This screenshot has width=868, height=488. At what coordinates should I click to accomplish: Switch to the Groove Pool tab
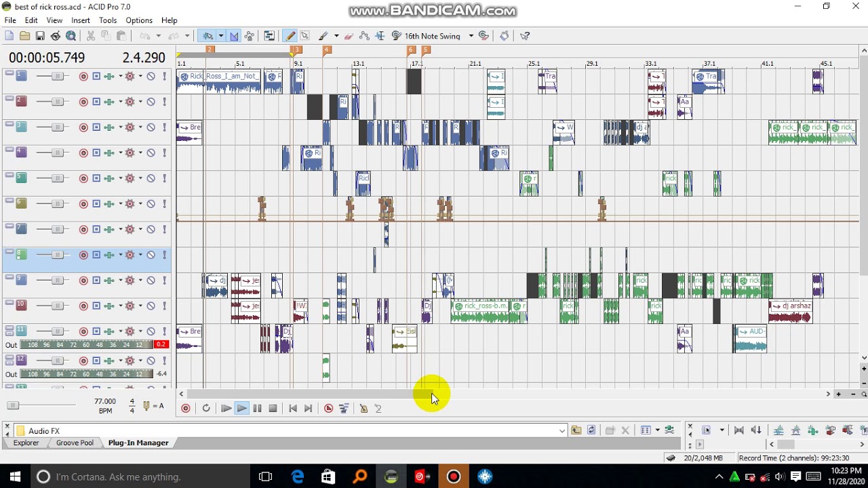click(75, 443)
